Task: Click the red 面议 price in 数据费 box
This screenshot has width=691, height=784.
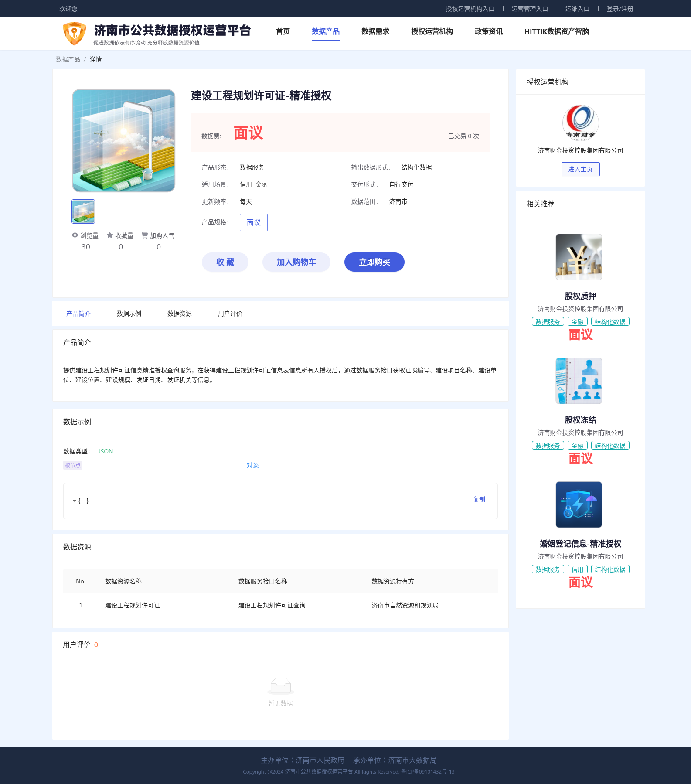Action: [x=248, y=133]
